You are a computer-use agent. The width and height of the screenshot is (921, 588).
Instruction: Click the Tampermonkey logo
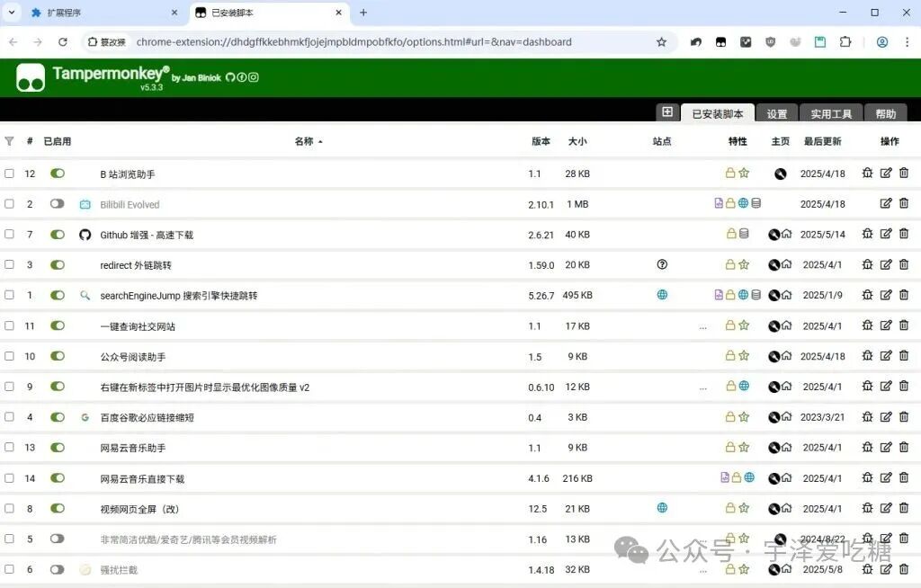31,77
